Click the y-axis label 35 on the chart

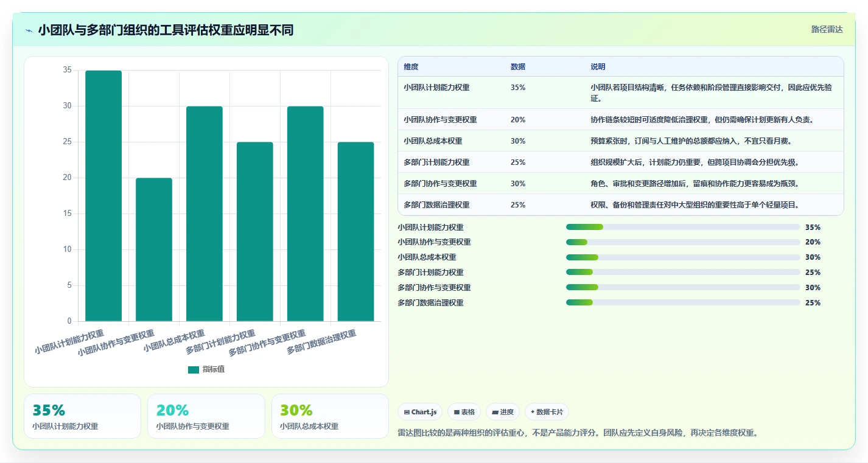point(67,71)
